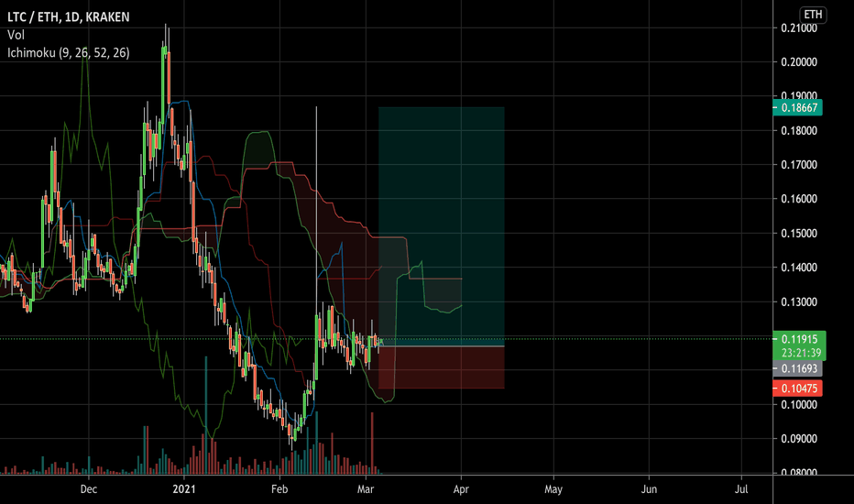Click the Feb label on the time axis

[279, 489]
